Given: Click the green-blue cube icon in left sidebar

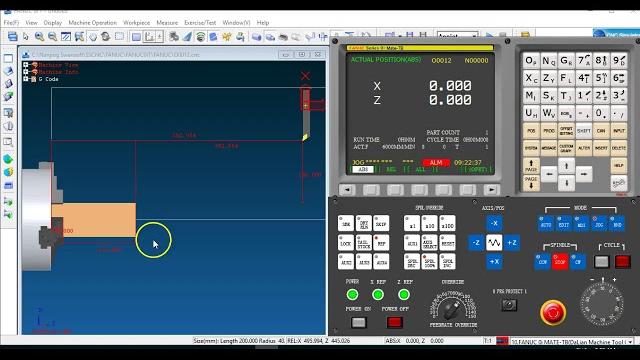Looking at the screenshot, I should pyautogui.click(x=8, y=159).
